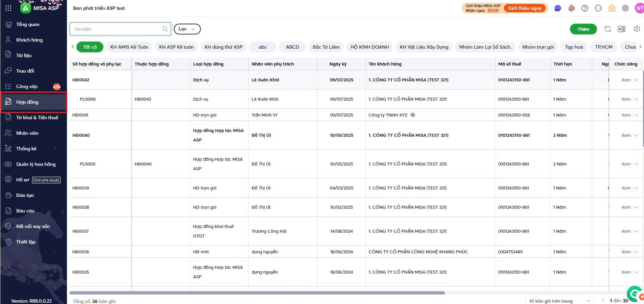Click the Thêm button
Screen dimensions: 644x304
[583, 29]
